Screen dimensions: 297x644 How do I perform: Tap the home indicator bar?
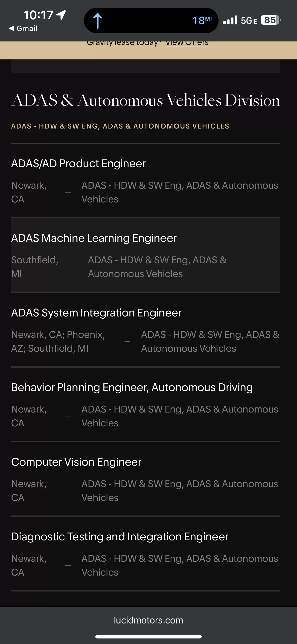click(148, 637)
